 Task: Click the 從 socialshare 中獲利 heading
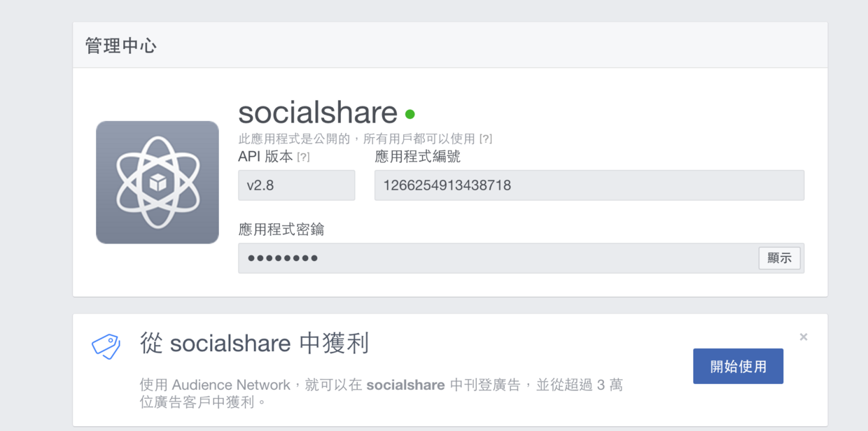[254, 344]
